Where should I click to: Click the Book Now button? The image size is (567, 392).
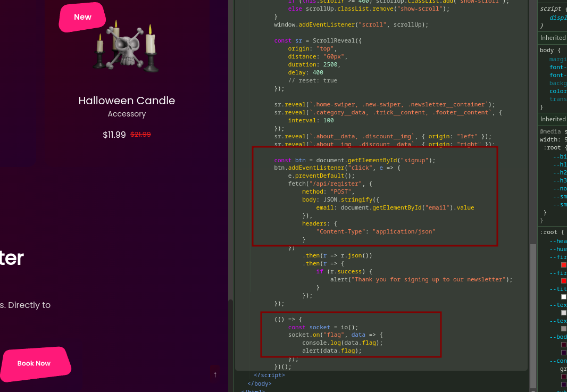point(35,363)
